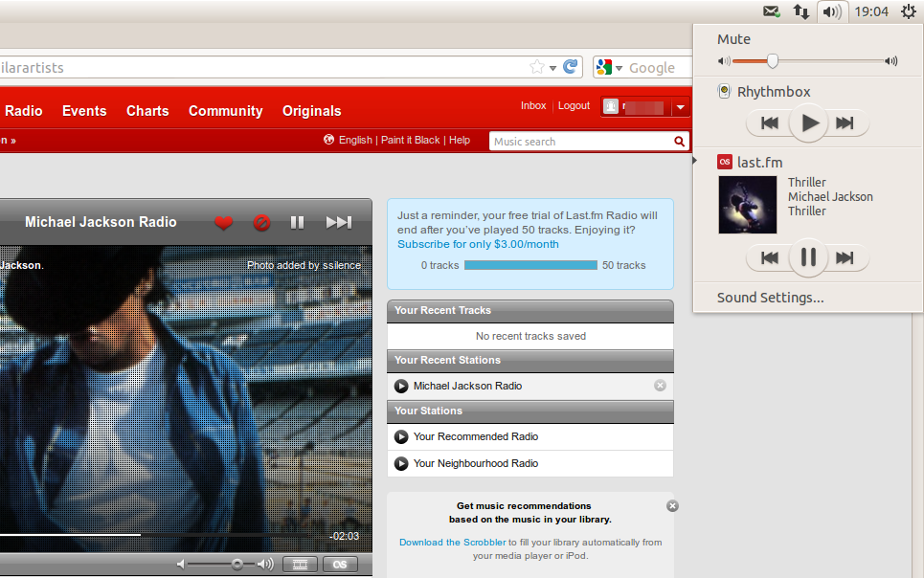Go to next track in last.fm sound menu
The height and width of the screenshot is (578, 924).
click(845, 257)
